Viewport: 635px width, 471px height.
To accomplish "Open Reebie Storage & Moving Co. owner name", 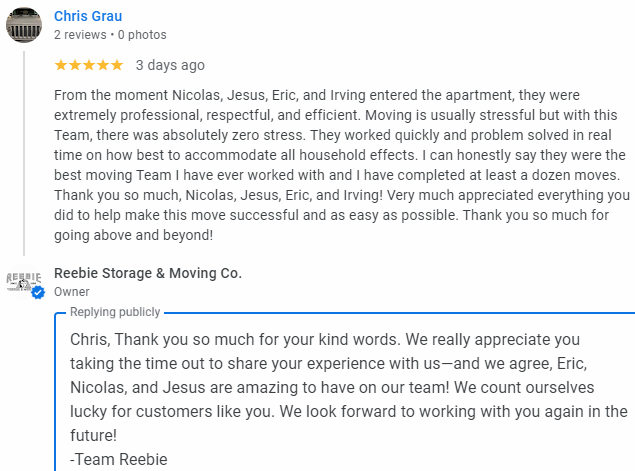I will (x=148, y=273).
